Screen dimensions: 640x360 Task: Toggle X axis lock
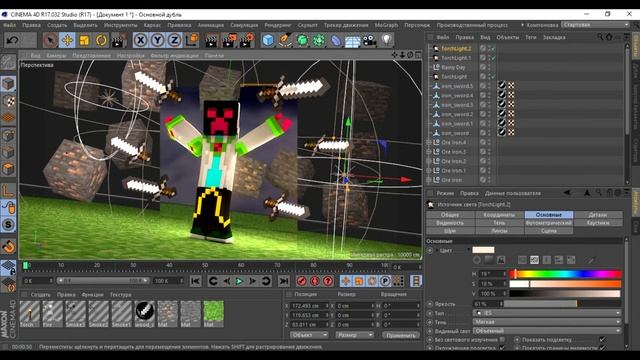click(140, 40)
